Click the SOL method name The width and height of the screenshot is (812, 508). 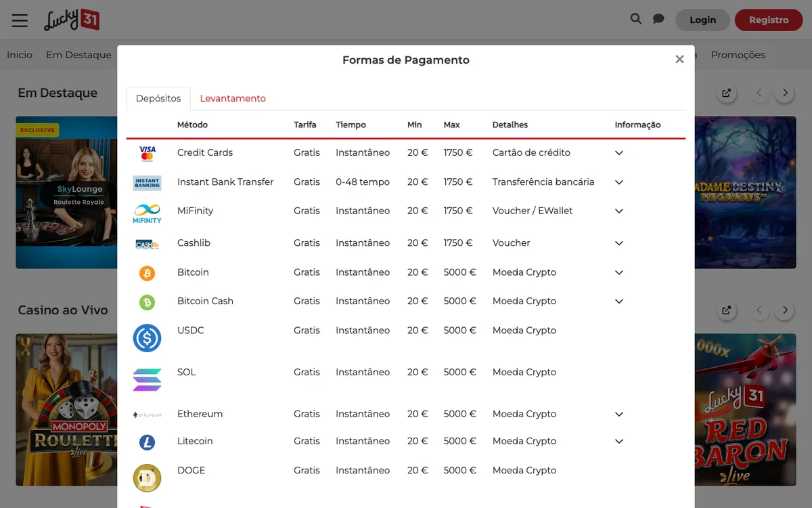[187, 373]
